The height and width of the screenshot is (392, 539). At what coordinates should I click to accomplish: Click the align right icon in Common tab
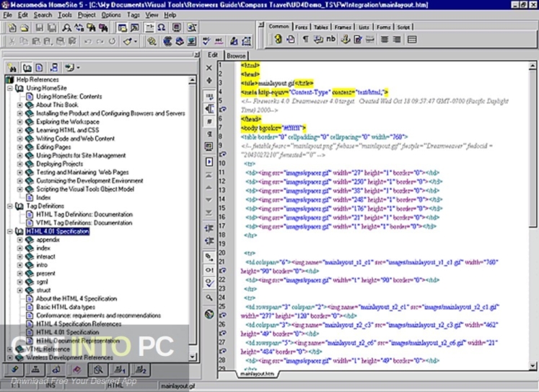click(397, 40)
